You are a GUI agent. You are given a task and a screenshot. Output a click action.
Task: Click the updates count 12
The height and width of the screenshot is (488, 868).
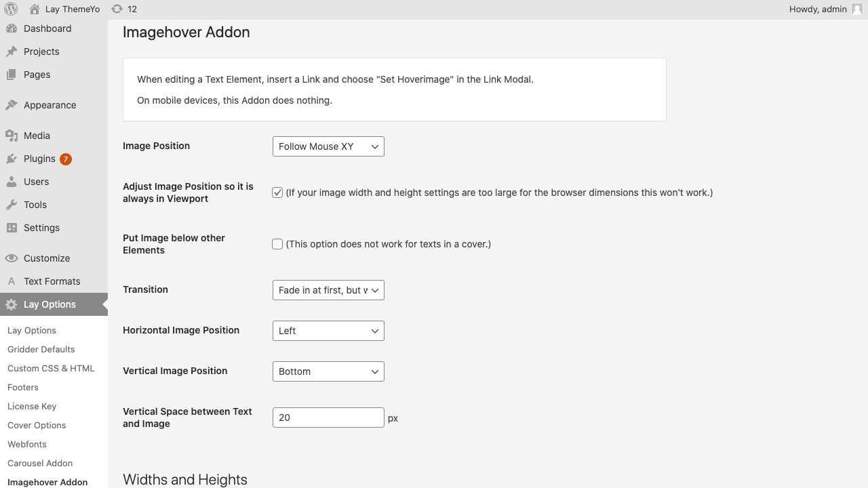click(x=132, y=9)
